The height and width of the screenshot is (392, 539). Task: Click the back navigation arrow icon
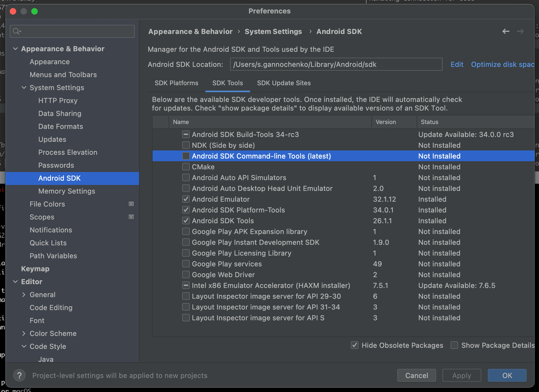click(506, 32)
